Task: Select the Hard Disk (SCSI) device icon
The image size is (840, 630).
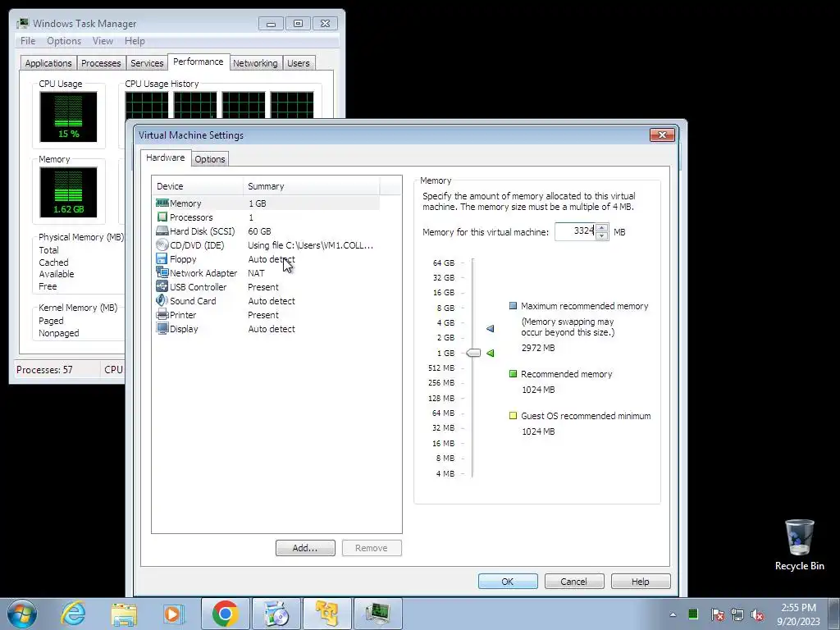Action: [162, 231]
